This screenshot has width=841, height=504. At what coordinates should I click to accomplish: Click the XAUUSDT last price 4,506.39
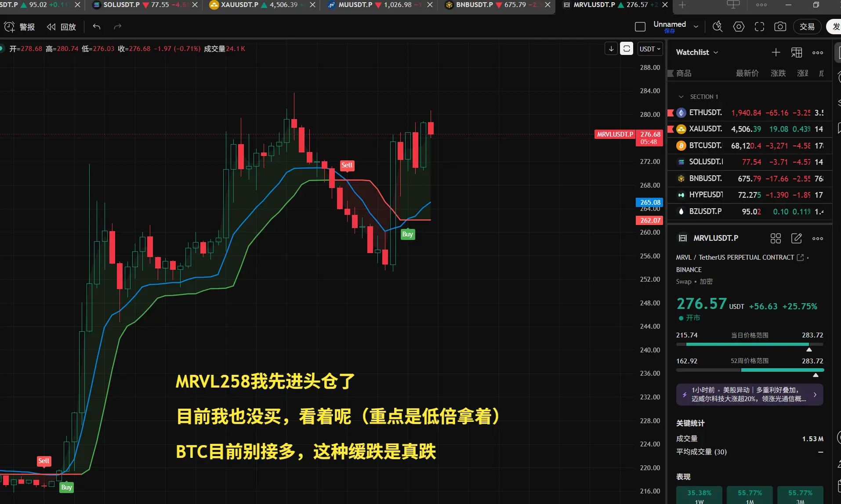pos(746,129)
